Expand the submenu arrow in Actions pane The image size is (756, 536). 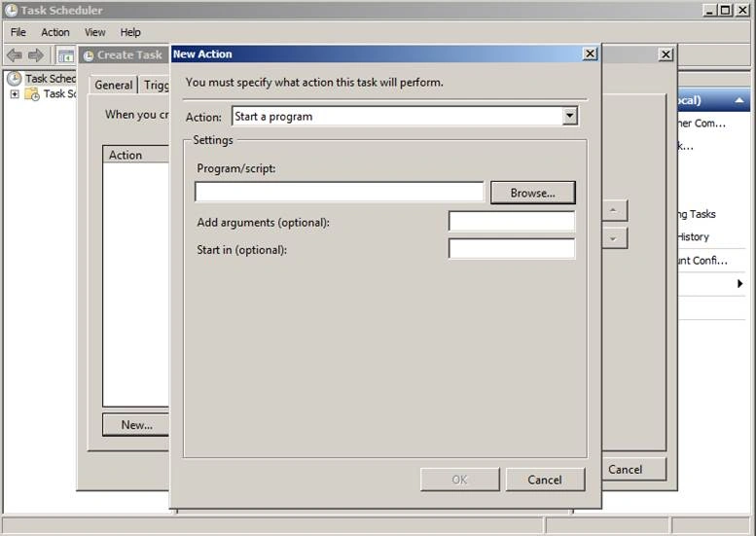pyautogui.click(x=740, y=283)
